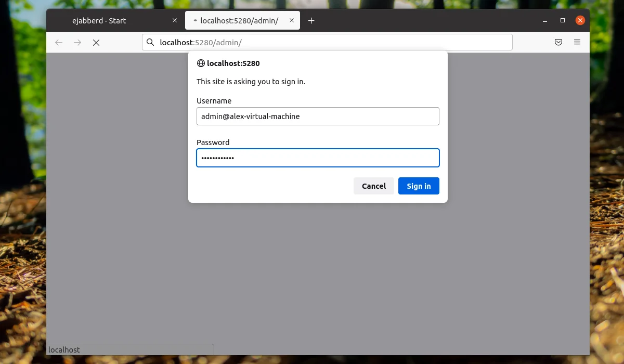Go forward one page
This screenshot has height=364, width=624.
(77, 43)
